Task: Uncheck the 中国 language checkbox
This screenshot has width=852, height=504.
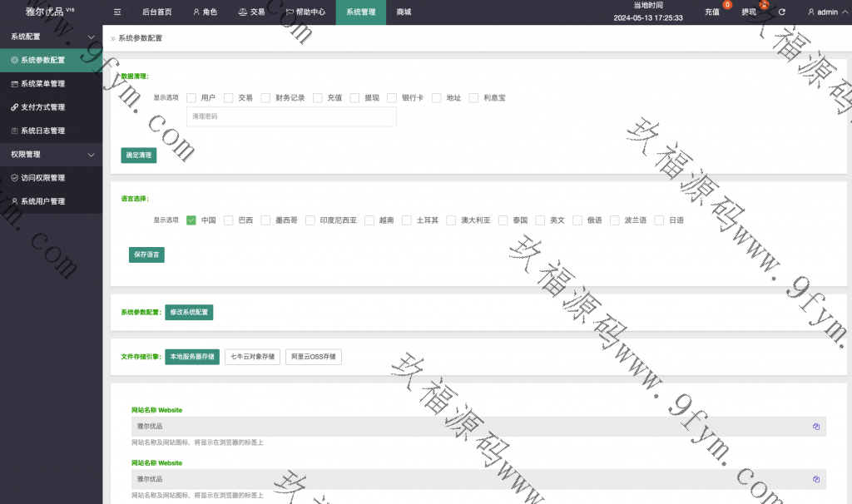Action: coord(191,220)
